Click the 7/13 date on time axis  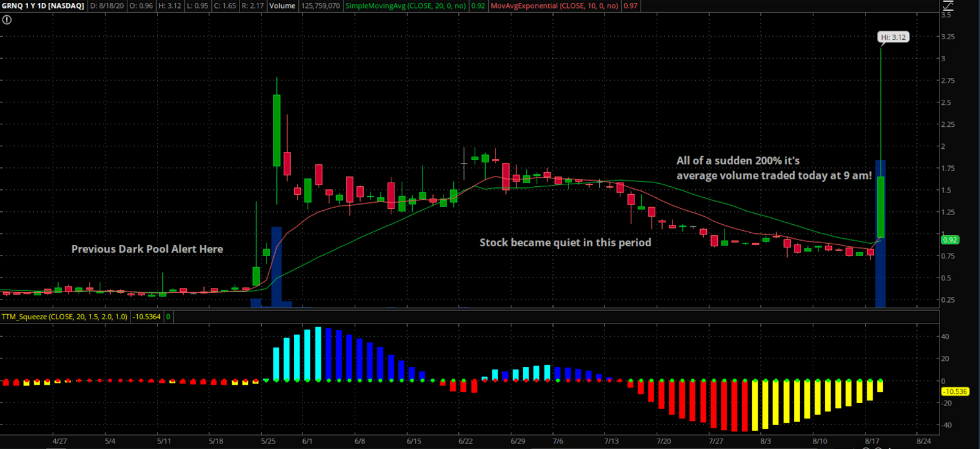611,441
